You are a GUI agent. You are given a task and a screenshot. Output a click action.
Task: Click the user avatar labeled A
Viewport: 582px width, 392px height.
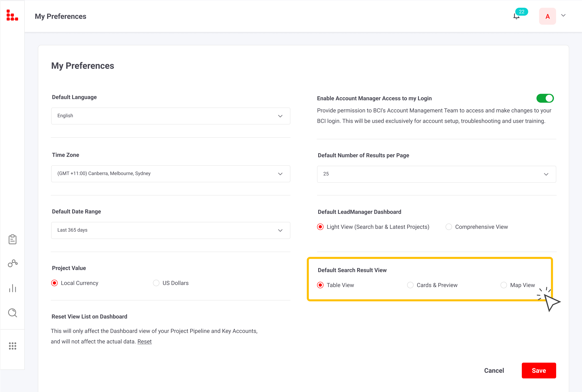pos(547,16)
